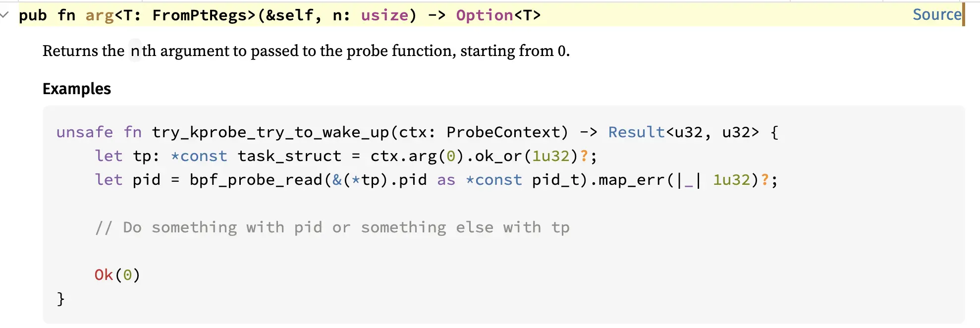
Task: Click bpf_probe_read in the code example
Action: 256,180
